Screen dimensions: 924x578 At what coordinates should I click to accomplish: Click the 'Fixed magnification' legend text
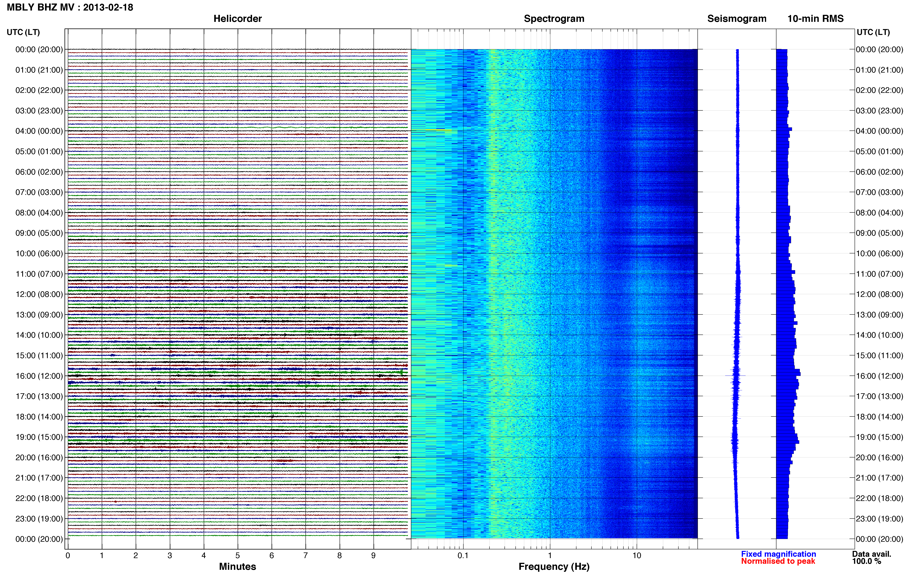[778, 554]
